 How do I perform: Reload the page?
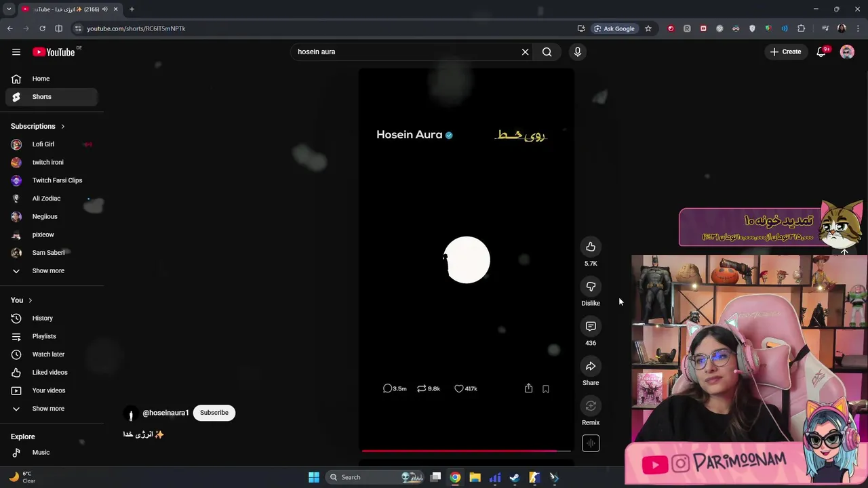(x=42, y=28)
